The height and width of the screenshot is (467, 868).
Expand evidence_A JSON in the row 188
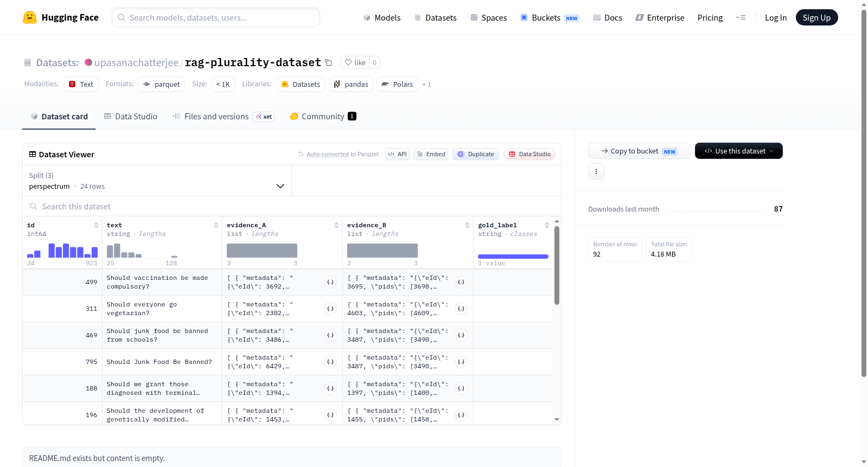(x=330, y=388)
